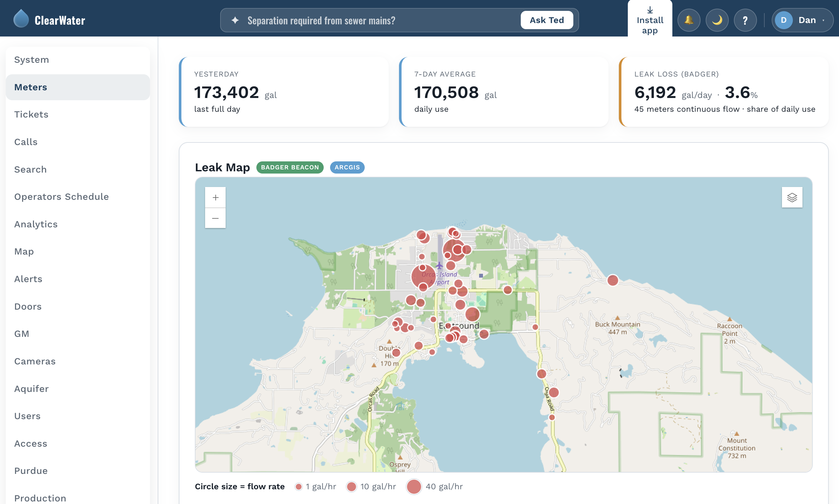Click the Yesterday 173,402 gal card
This screenshot has height=504, width=839.
tap(284, 92)
